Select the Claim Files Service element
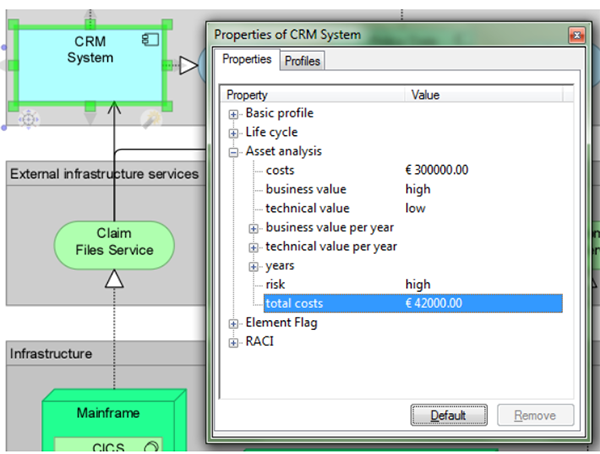This screenshot has width=600, height=454. (114, 245)
